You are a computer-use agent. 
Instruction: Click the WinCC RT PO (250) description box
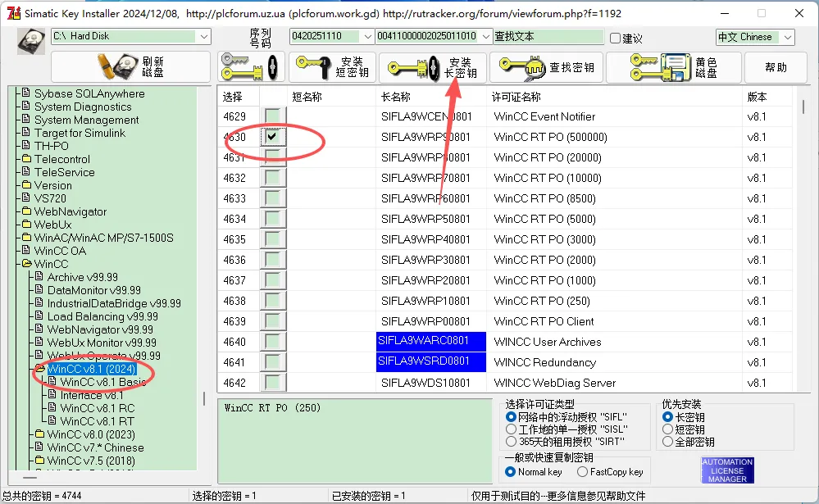355,442
